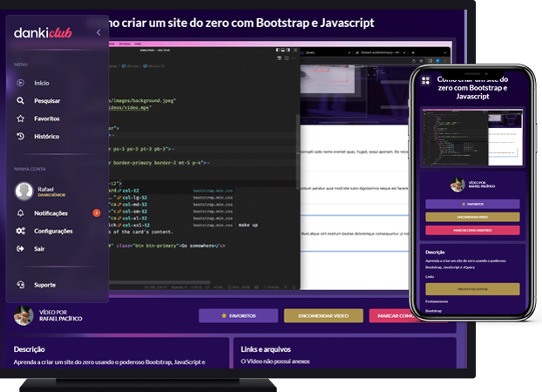The height and width of the screenshot is (392, 542).
Task: Open the Suporte link in sidebar
Action: pyautogui.click(x=44, y=285)
